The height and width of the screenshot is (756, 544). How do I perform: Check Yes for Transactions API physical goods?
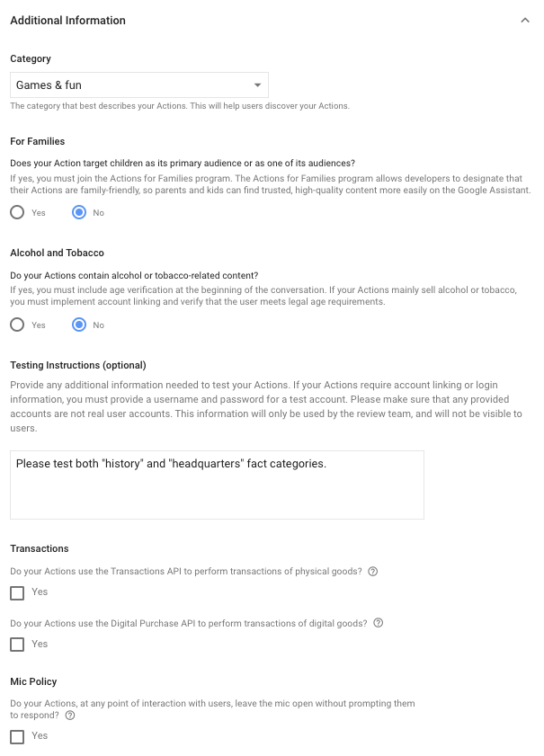click(15, 592)
